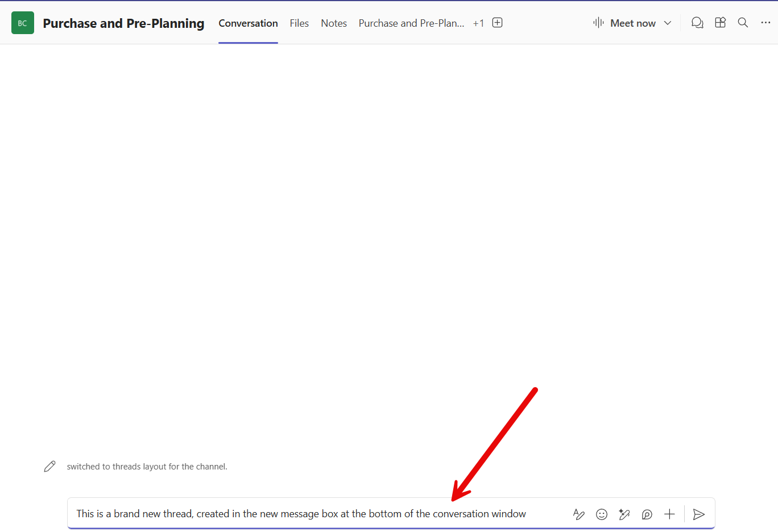Open Copilot rewrite in the compose box

[x=624, y=514]
